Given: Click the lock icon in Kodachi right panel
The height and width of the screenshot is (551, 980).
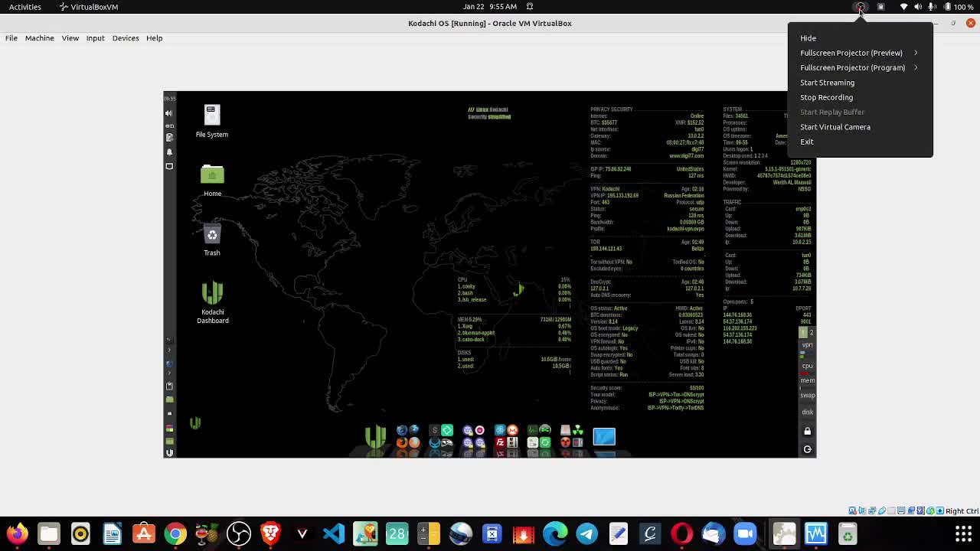Looking at the screenshot, I should [x=807, y=431].
